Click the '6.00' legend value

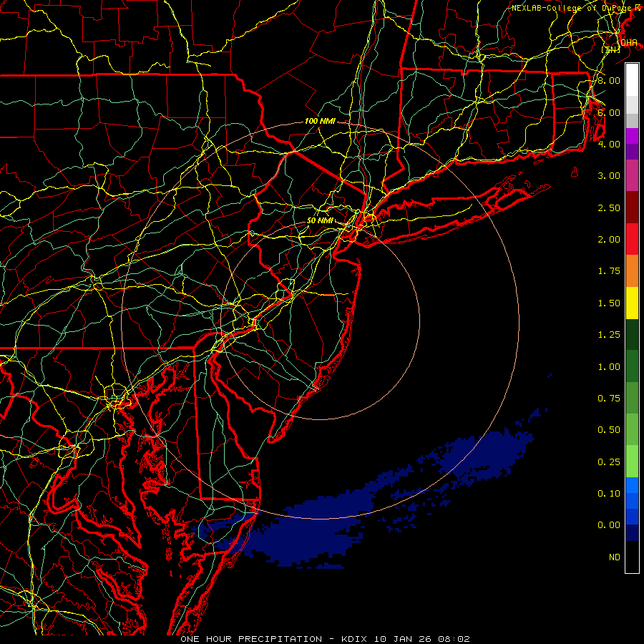coord(609,112)
